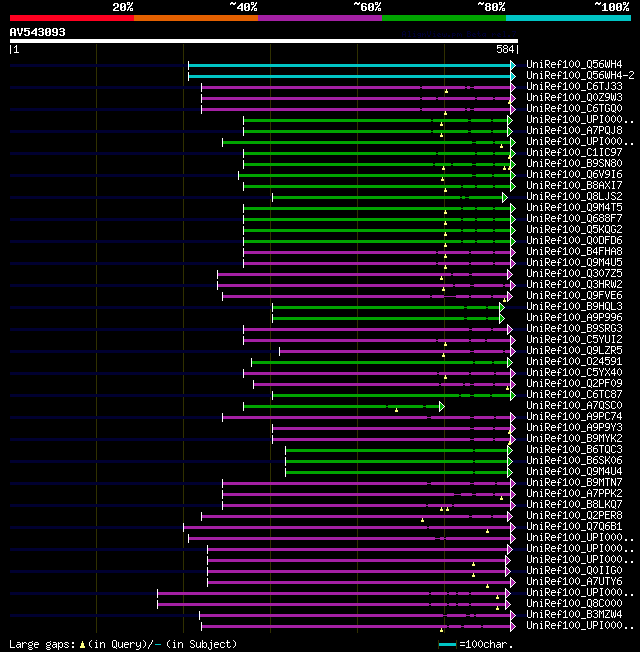
Task: Click the arrowhead ending the B9HQL3 alignment
Action: click(x=502, y=307)
